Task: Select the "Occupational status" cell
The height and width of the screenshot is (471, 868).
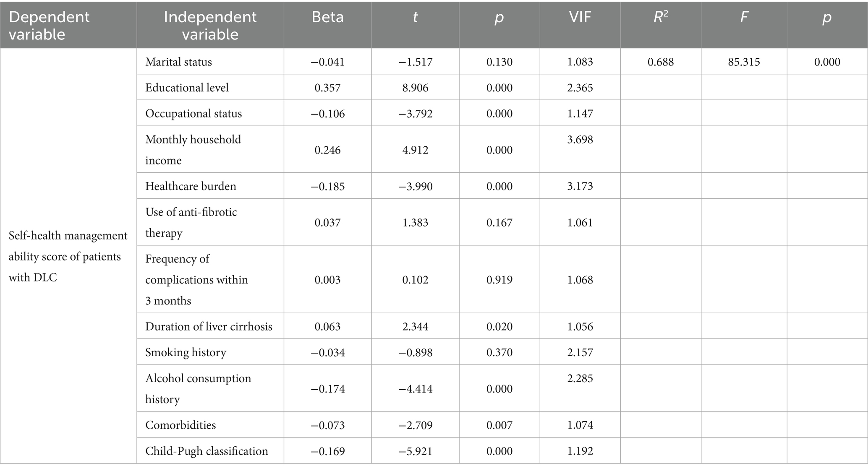Action: [x=193, y=114]
